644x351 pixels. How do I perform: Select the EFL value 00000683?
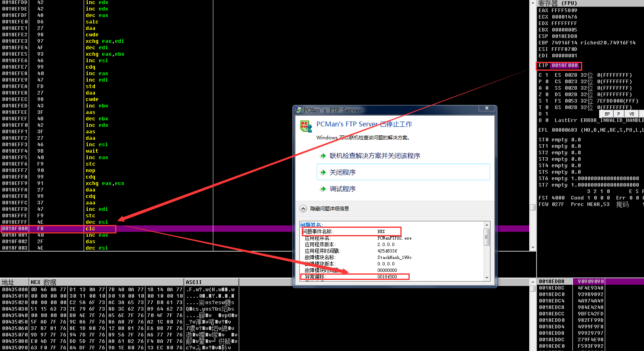point(564,130)
